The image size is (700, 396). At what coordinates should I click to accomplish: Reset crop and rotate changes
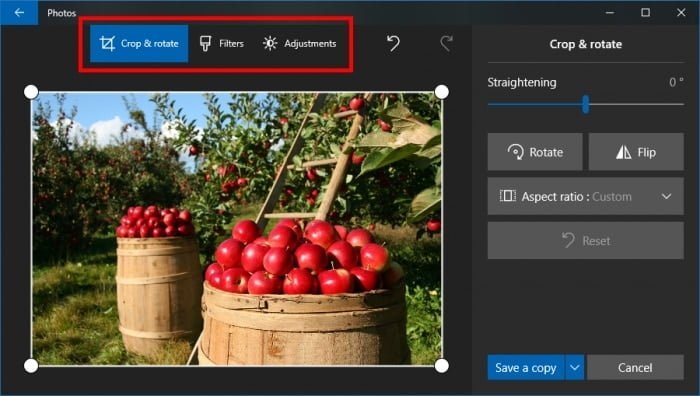click(x=585, y=241)
